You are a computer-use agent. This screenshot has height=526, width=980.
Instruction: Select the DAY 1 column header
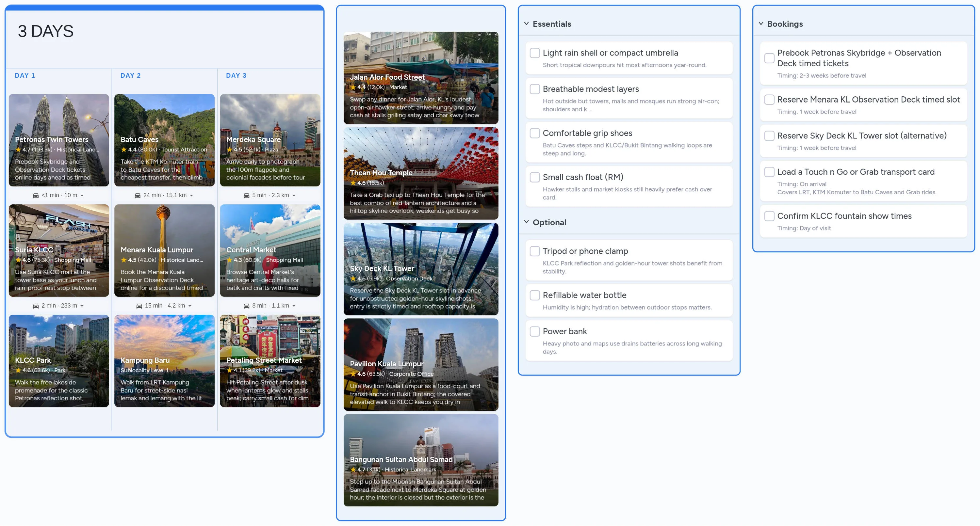coord(25,76)
